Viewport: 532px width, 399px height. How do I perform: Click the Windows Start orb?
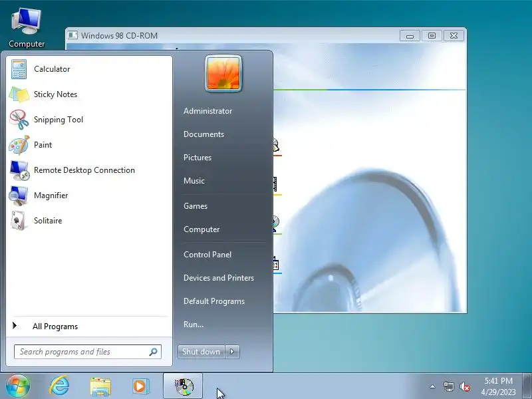pos(18,386)
